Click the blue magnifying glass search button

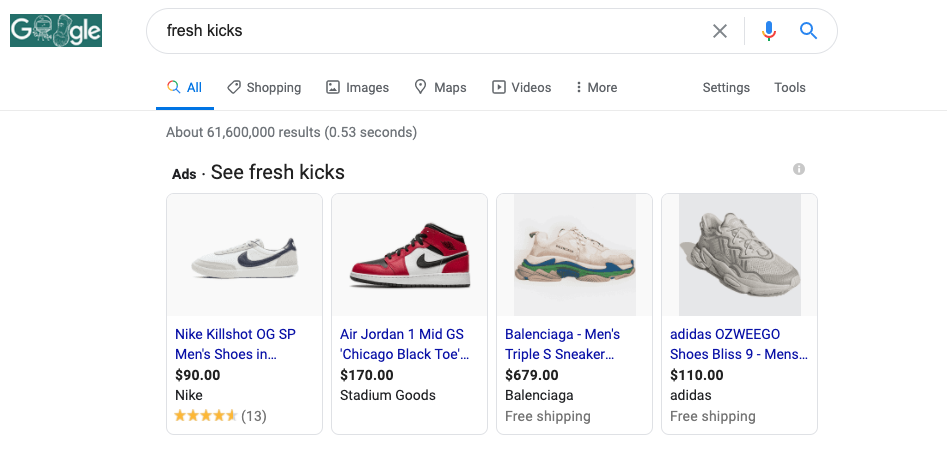pyautogui.click(x=809, y=31)
